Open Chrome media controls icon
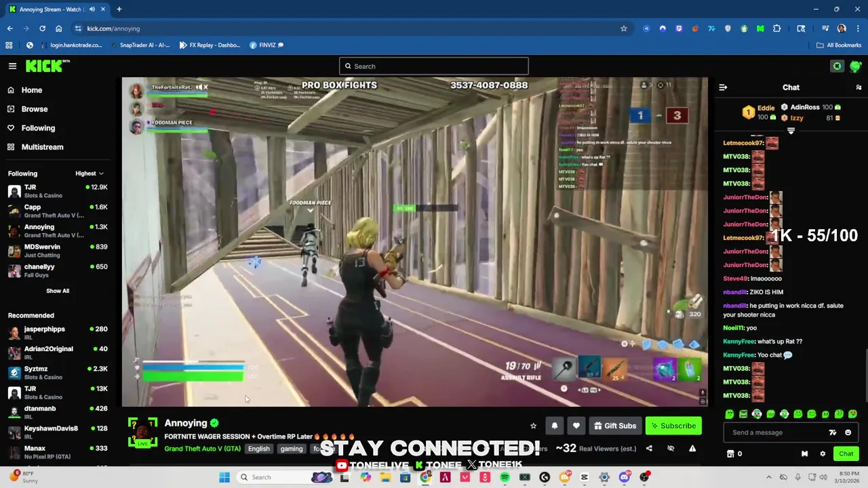This screenshot has width=868, height=488. (x=825, y=28)
